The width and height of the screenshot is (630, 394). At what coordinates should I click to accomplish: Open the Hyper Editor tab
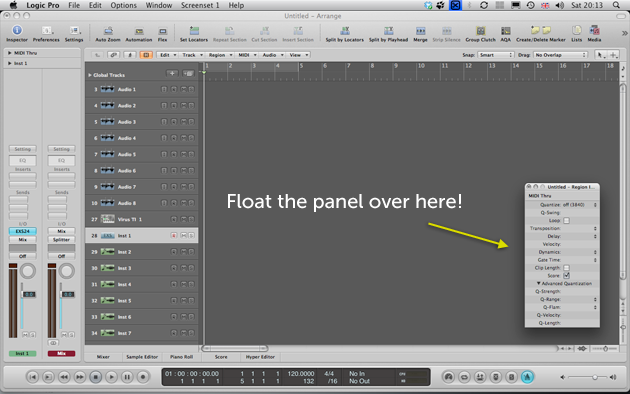pos(260,357)
